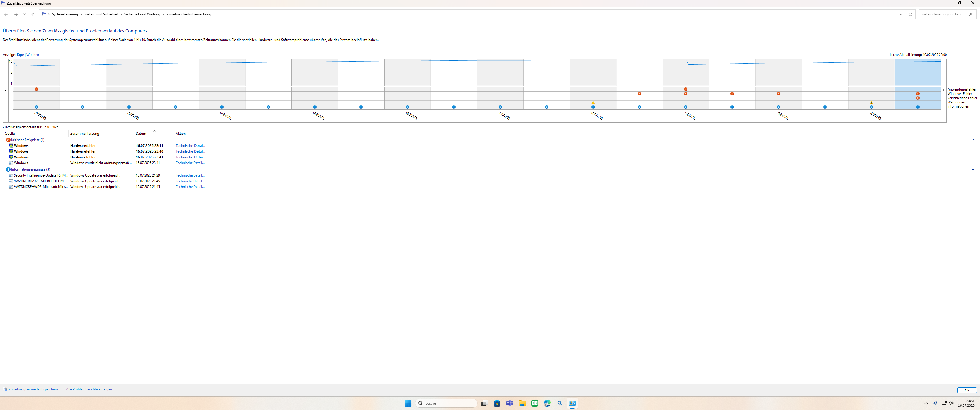Screen dimensions: 980x410
Task: Sort the list by the Datum column header
Action: (x=141, y=134)
